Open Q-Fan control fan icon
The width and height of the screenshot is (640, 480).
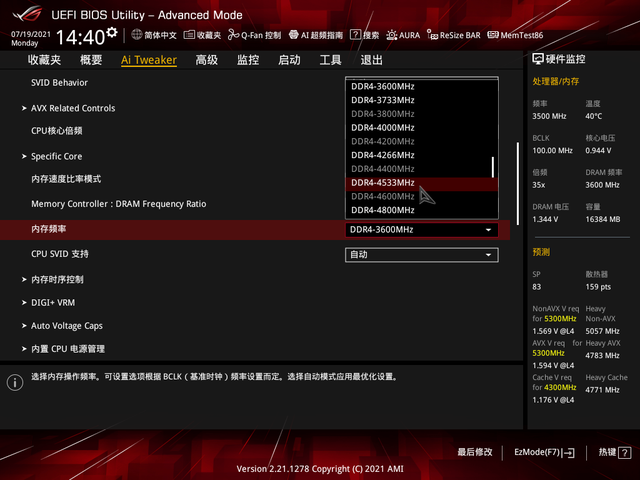point(233,35)
